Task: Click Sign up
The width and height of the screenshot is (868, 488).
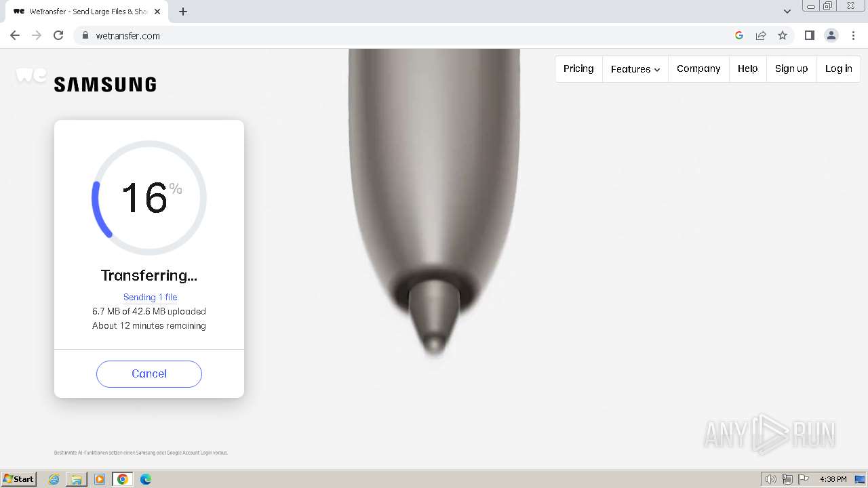Action: click(x=791, y=68)
